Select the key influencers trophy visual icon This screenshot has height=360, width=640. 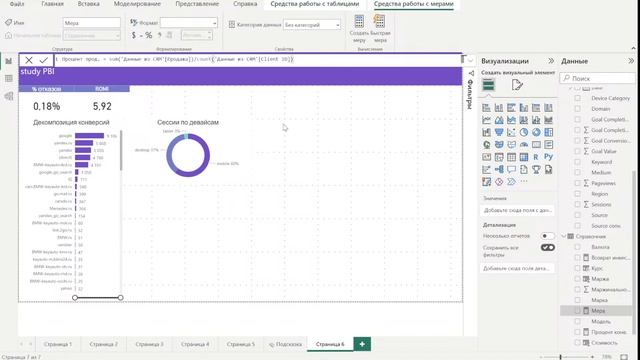pos(536,169)
